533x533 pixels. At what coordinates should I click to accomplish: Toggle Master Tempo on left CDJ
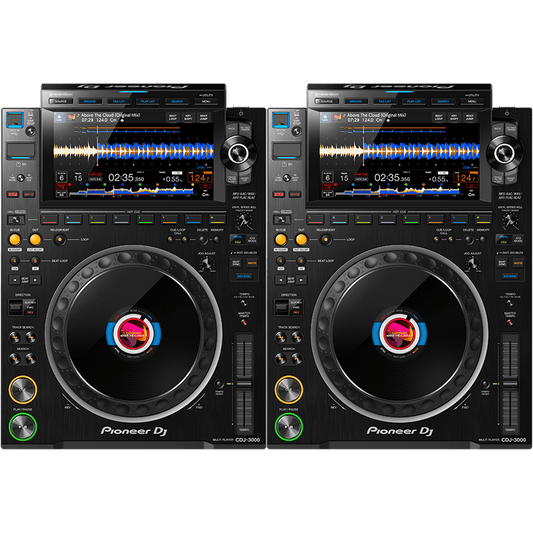(244, 322)
